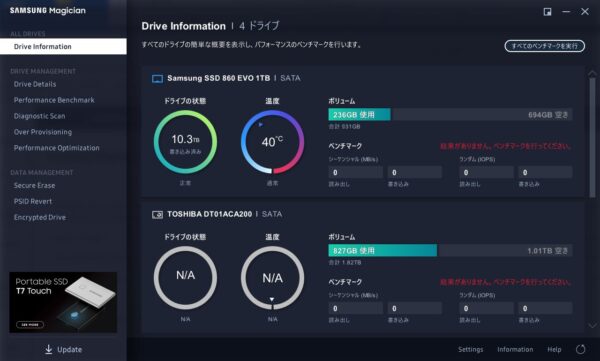Screen dimensions: 600x361
Task: Click the refresh icon in bottom bar
Action: pos(580,349)
